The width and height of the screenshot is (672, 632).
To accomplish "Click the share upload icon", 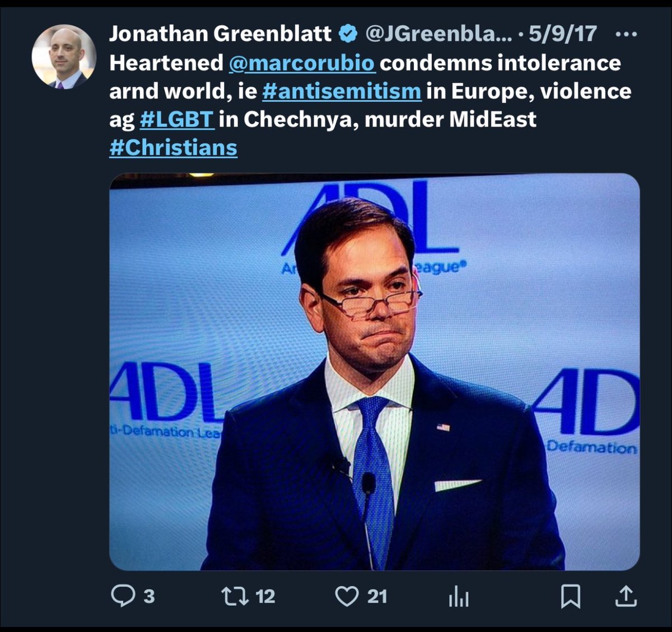I will click(x=626, y=596).
